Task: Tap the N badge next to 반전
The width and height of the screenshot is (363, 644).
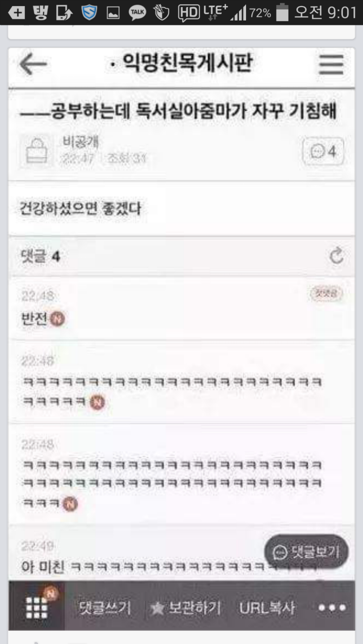Action: (x=57, y=319)
